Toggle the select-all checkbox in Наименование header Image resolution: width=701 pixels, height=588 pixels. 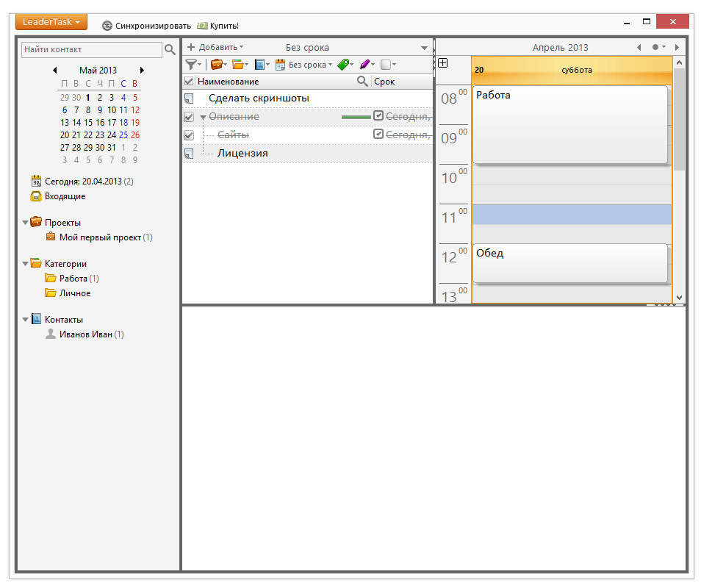pyautogui.click(x=189, y=82)
